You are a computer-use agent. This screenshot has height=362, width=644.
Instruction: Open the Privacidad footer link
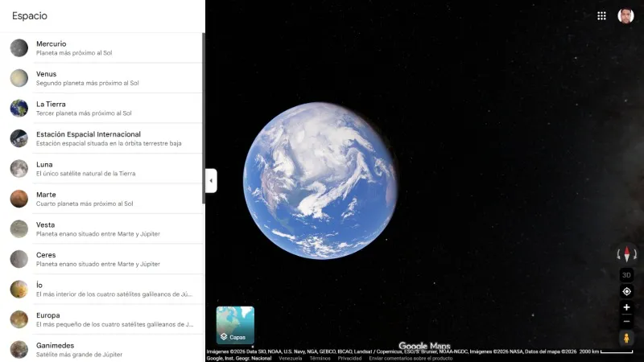click(349, 358)
